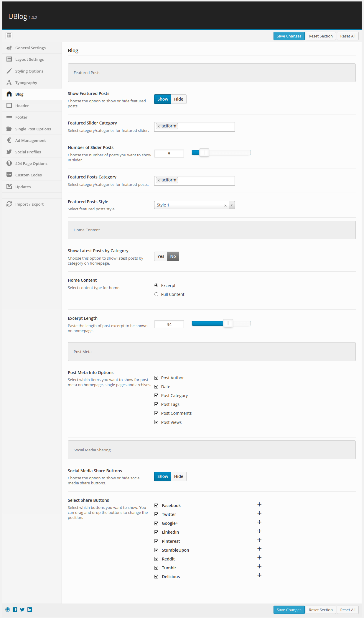Click the LinkedIn icon in the footer
The image size is (364, 618).
pos(30,609)
